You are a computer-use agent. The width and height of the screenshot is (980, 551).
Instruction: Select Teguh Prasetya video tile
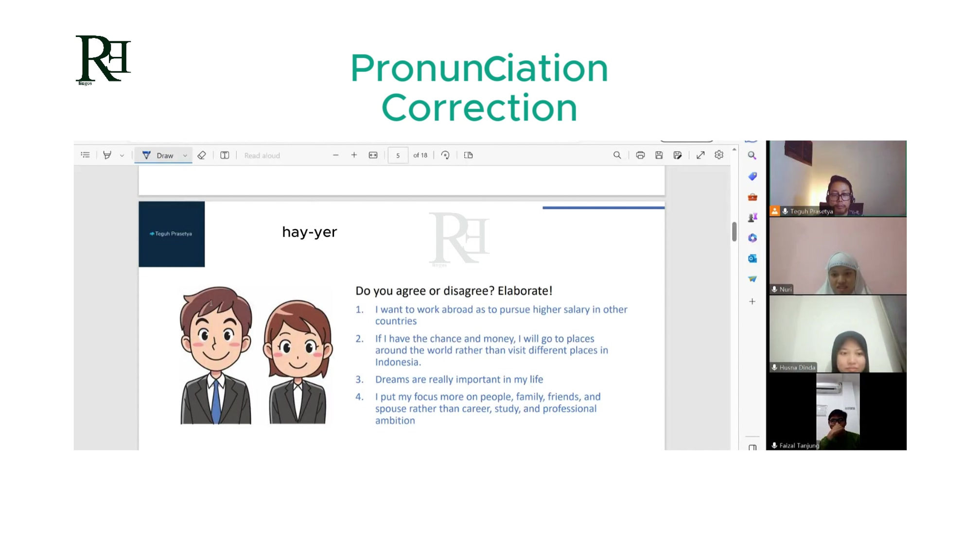838,179
